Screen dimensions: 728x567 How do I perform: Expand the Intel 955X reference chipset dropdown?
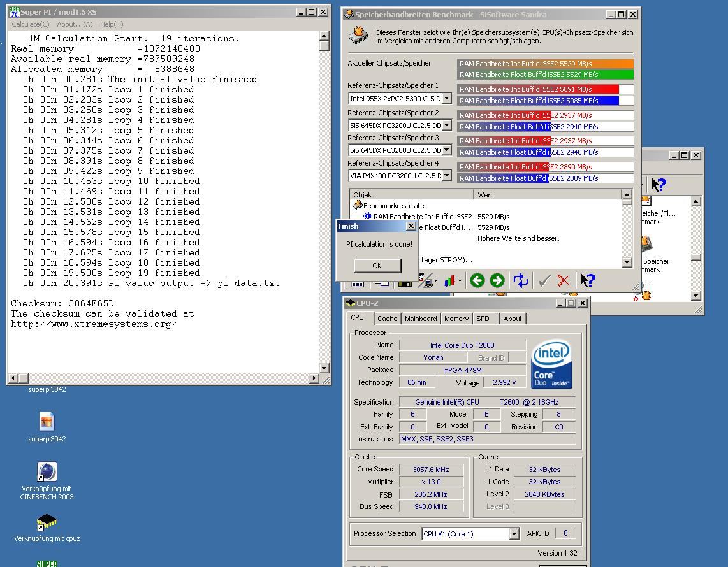(x=446, y=99)
